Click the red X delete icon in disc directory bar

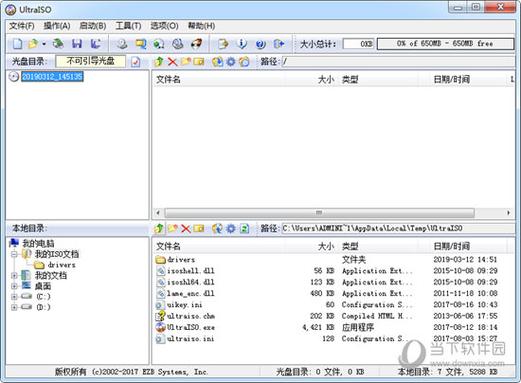click(x=172, y=62)
